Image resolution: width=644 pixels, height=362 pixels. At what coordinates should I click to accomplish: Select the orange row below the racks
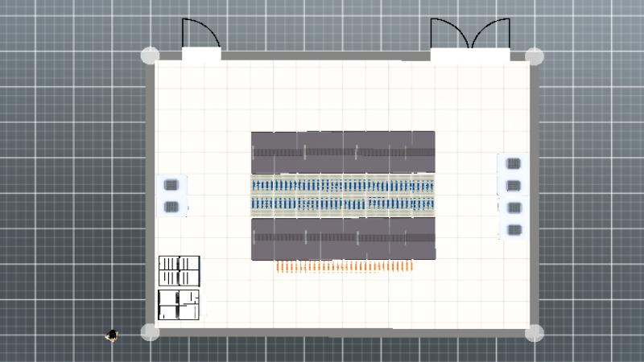(x=345, y=266)
